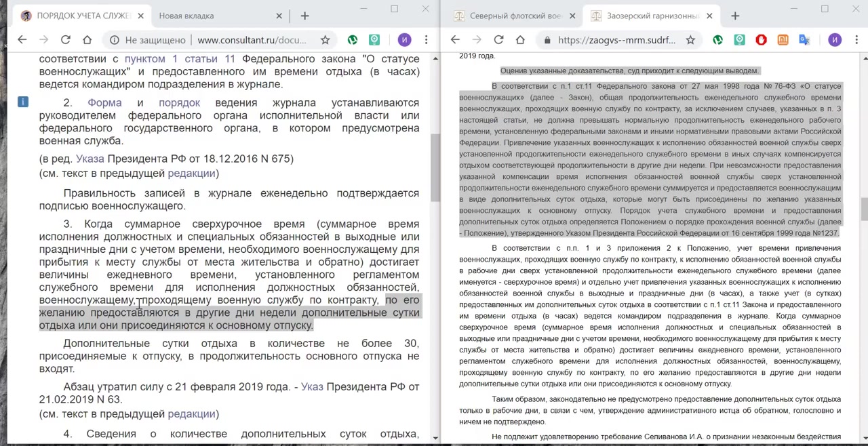The width and height of the screenshot is (868, 446).
Task: Open the Google Translate extension icon
Action: pyautogui.click(x=804, y=40)
